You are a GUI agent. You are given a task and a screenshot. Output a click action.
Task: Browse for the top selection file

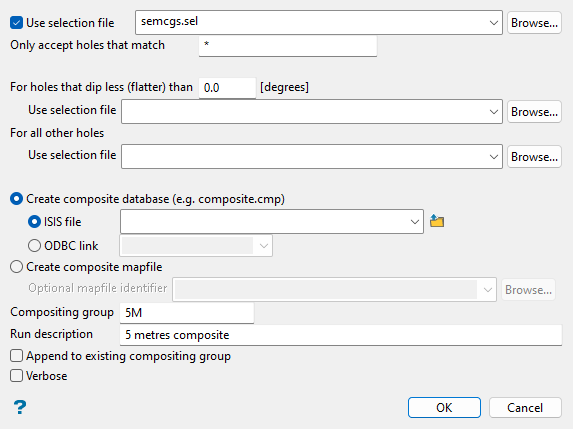[534, 23]
